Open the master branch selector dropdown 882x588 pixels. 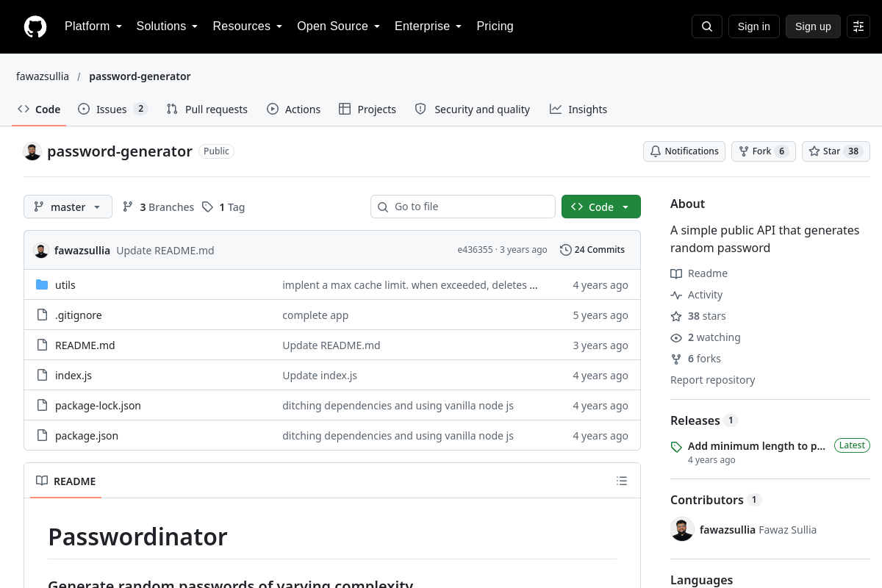pos(68,207)
